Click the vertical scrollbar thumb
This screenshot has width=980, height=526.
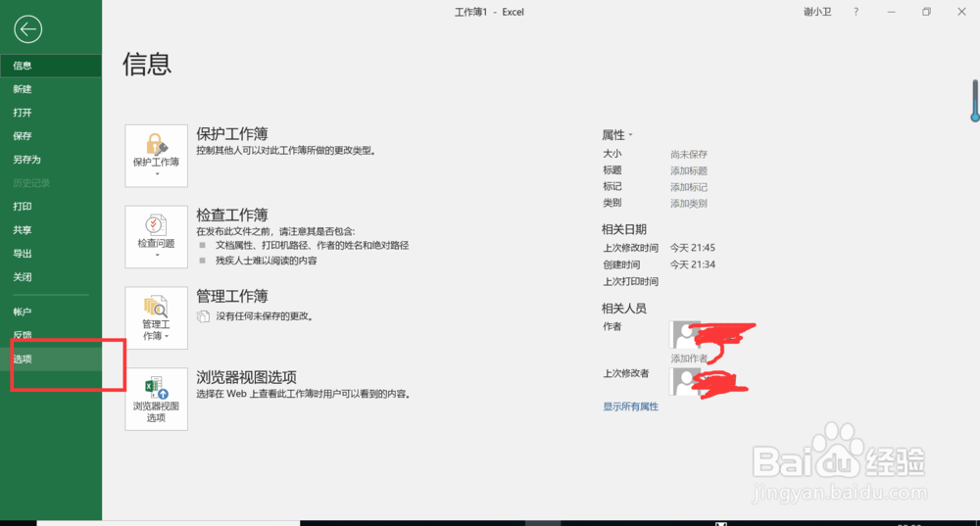(x=974, y=100)
